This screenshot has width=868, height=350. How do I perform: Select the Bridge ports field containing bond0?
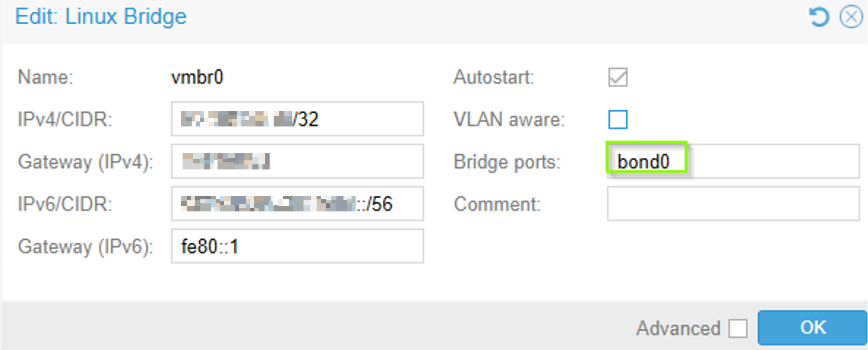pos(733,161)
